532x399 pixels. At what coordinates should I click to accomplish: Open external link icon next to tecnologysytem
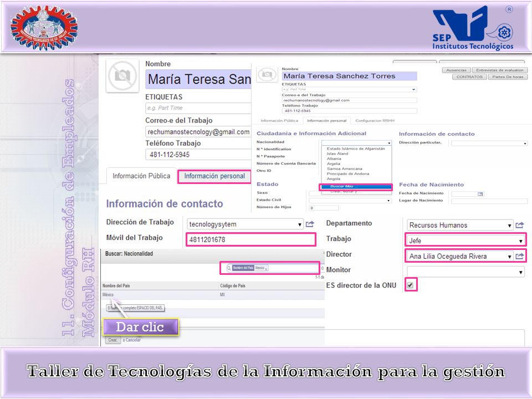310,224
